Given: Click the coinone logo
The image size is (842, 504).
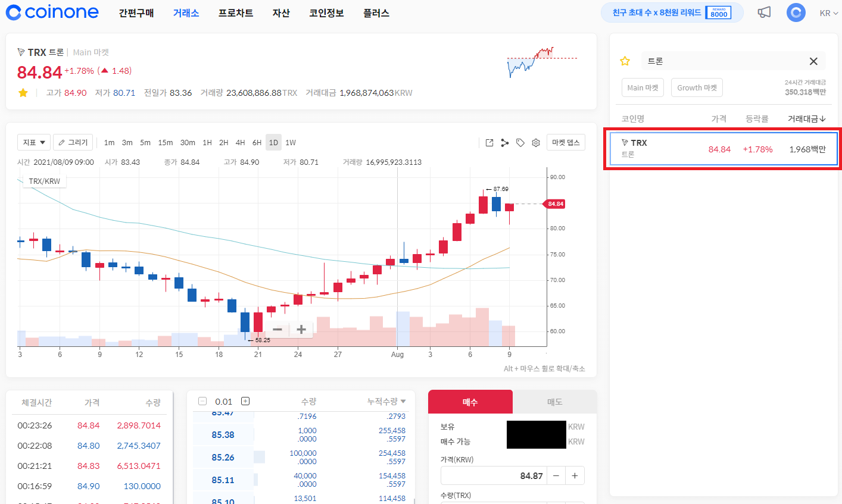Looking at the screenshot, I should coord(52,12).
